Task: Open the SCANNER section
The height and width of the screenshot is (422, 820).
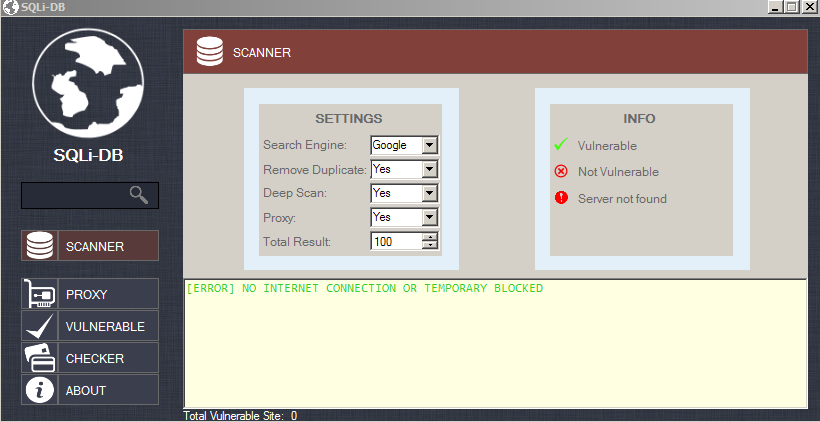Action: [x=90, y=246]
